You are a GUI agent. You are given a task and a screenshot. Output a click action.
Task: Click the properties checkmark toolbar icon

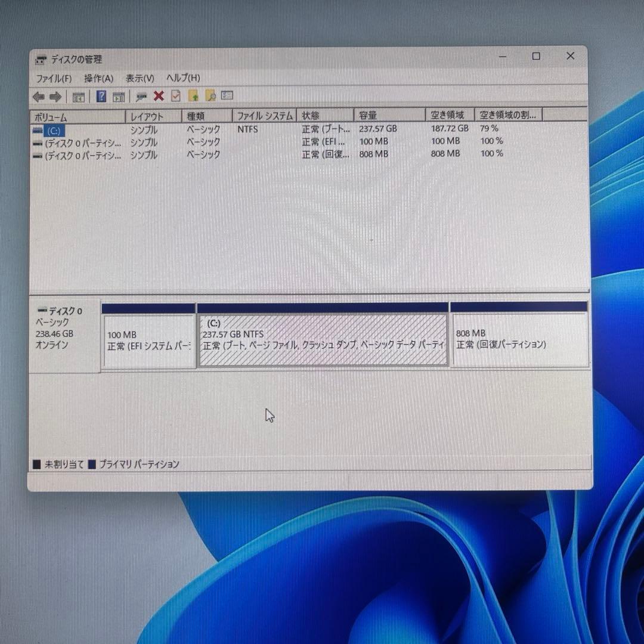(175, 96)
